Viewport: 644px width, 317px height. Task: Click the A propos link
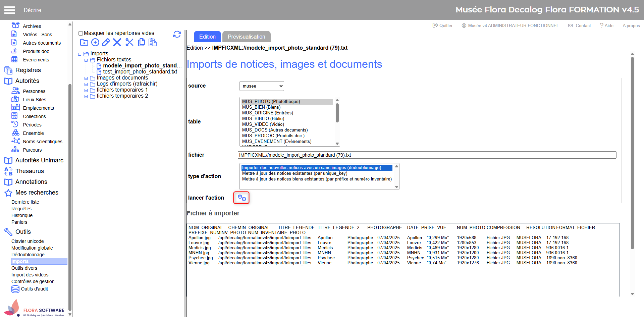point(631,25)
